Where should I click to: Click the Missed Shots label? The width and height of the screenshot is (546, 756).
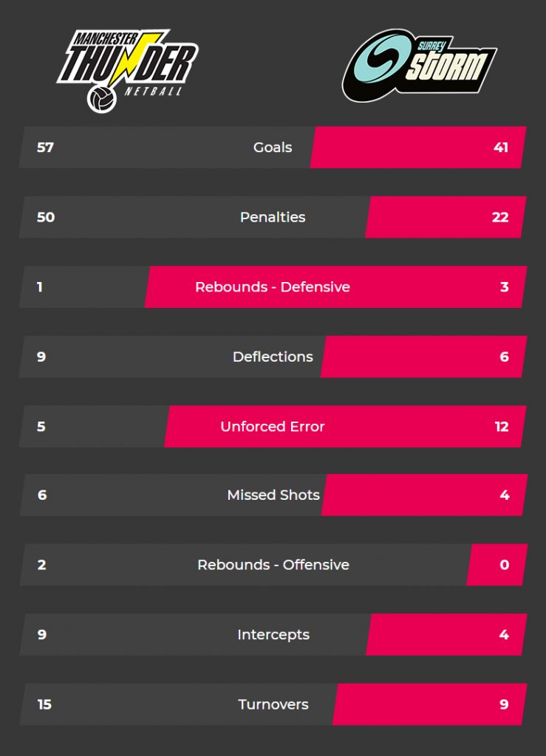point(273,495)
